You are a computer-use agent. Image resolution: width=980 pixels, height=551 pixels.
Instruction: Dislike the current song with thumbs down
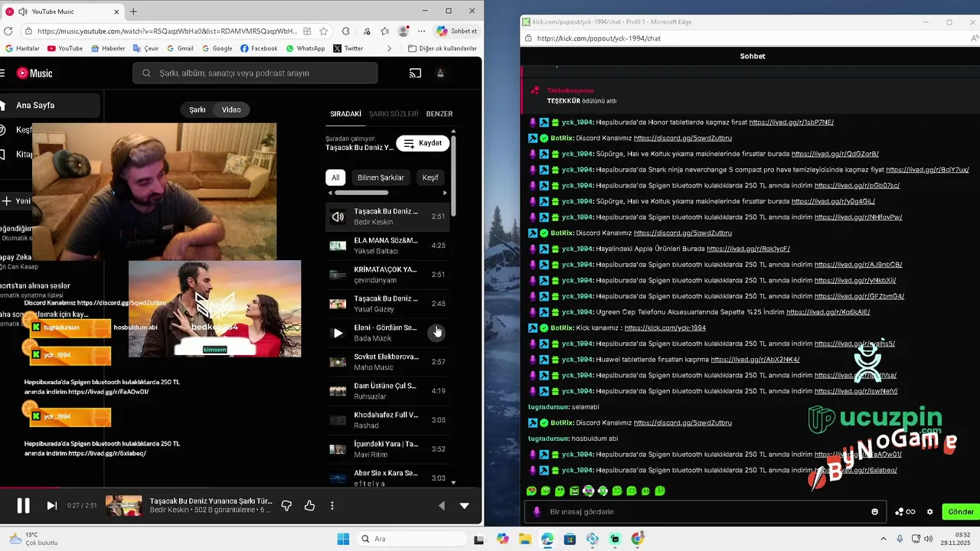tap(287, 506)
